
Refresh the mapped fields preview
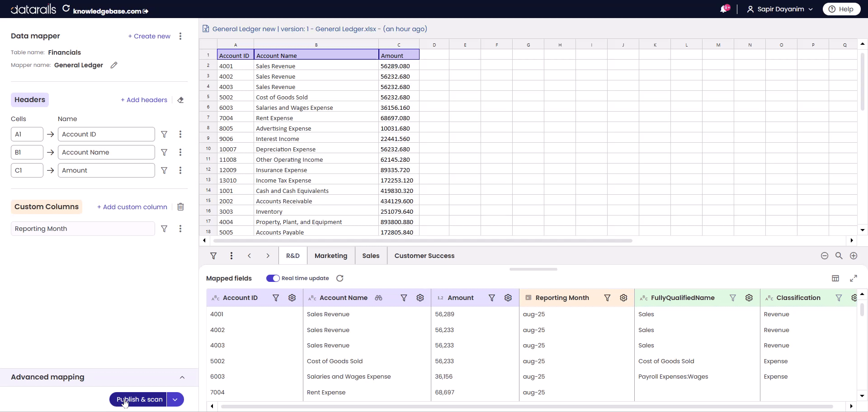(340, 278)
